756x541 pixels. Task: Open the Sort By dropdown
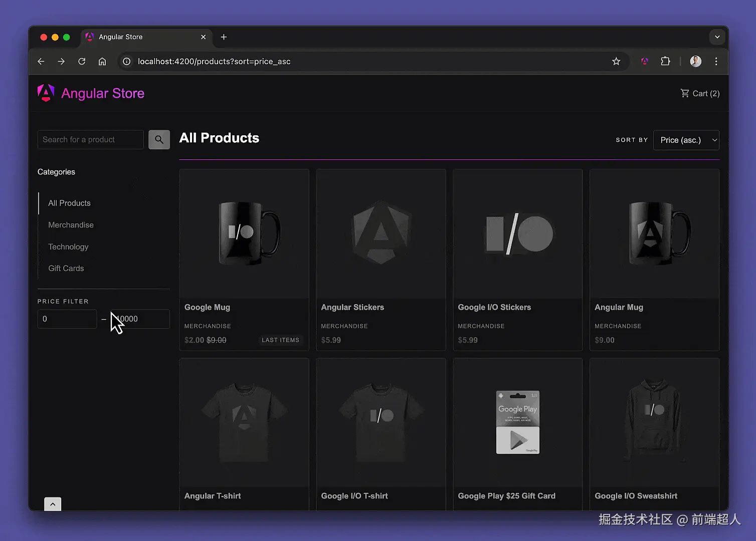(x=686, y=140)
